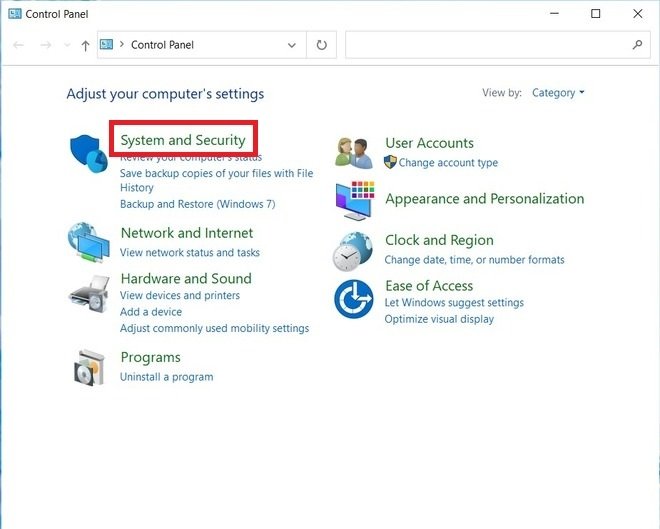Click the breadcrumb chevron before Control Panel
This screenshot has height=529, width=660.
click(122, 44)
